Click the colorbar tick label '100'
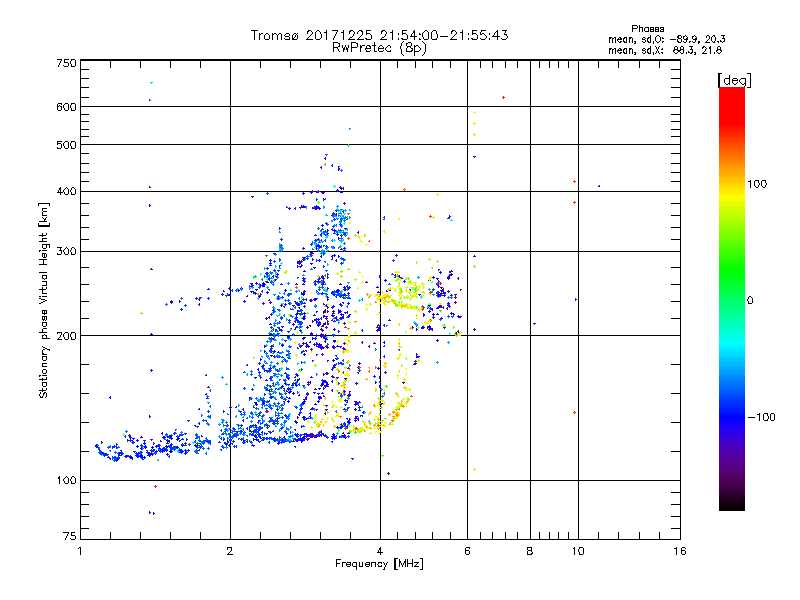 click(757, 184)
